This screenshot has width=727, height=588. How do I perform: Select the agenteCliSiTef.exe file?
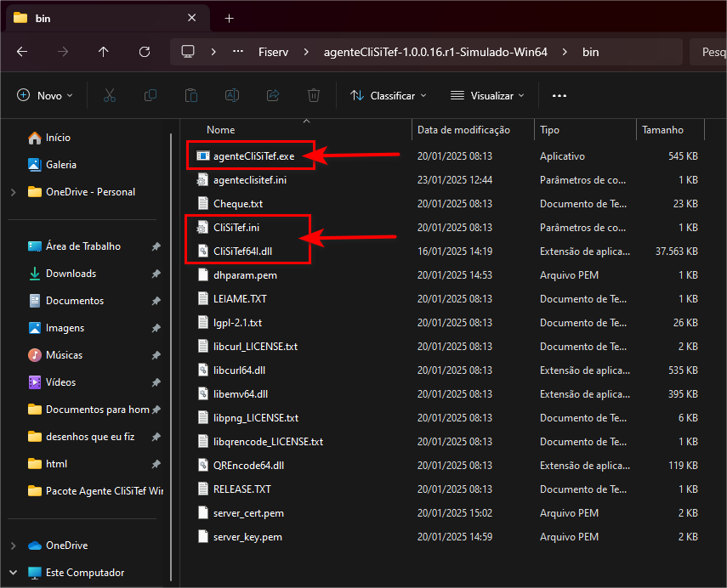(253, 156)
